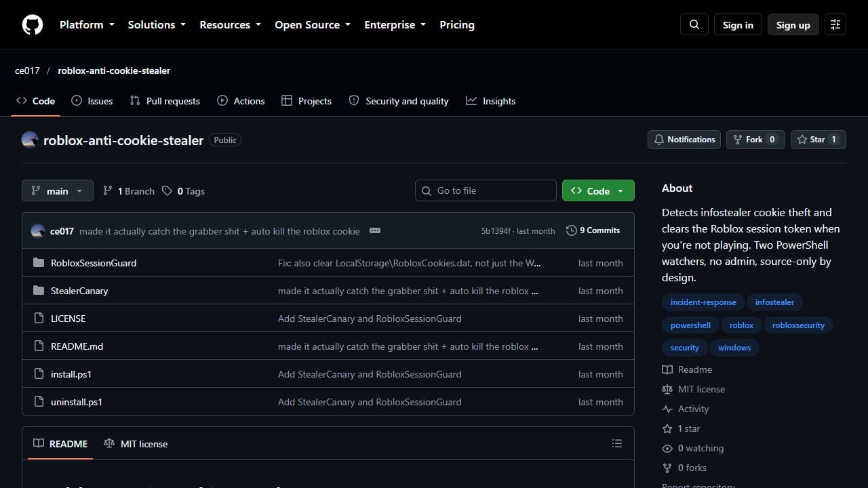Show the 1 Branch list

pyautogui.click(x=129, y=191)
